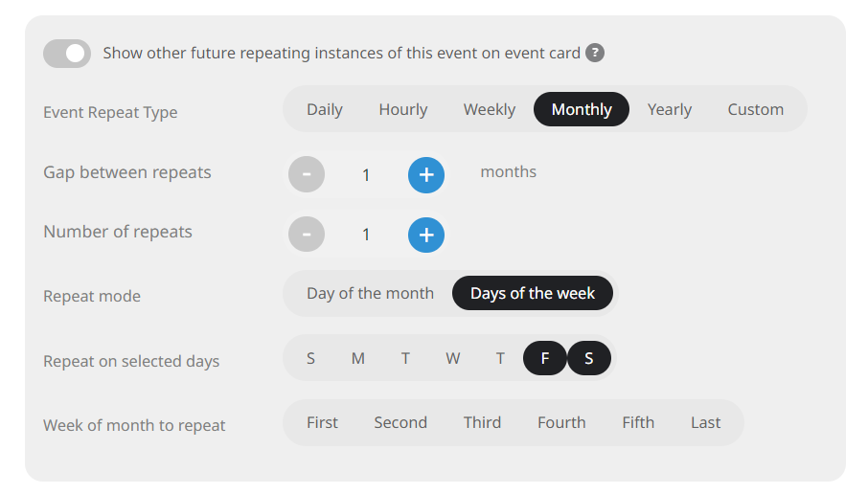Select Last week of month
This screenshot has width=868, height=494.
coord(705,422)
